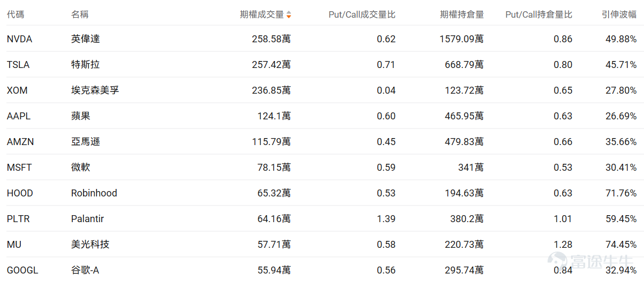The width and height of the screenshot is (644, 281).
Task: Click the 代碼 column header
Action: click(16, 14)
